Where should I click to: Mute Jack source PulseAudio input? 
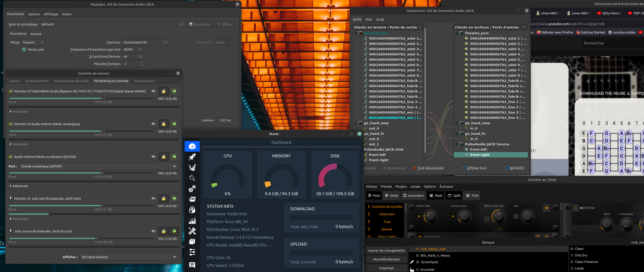click(x=153, y=231)
